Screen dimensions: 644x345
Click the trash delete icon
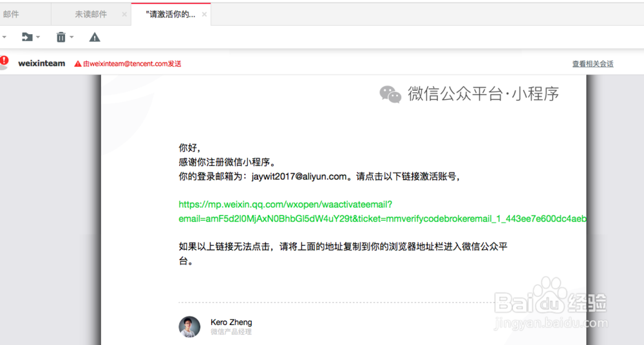(x=61, y=37)
